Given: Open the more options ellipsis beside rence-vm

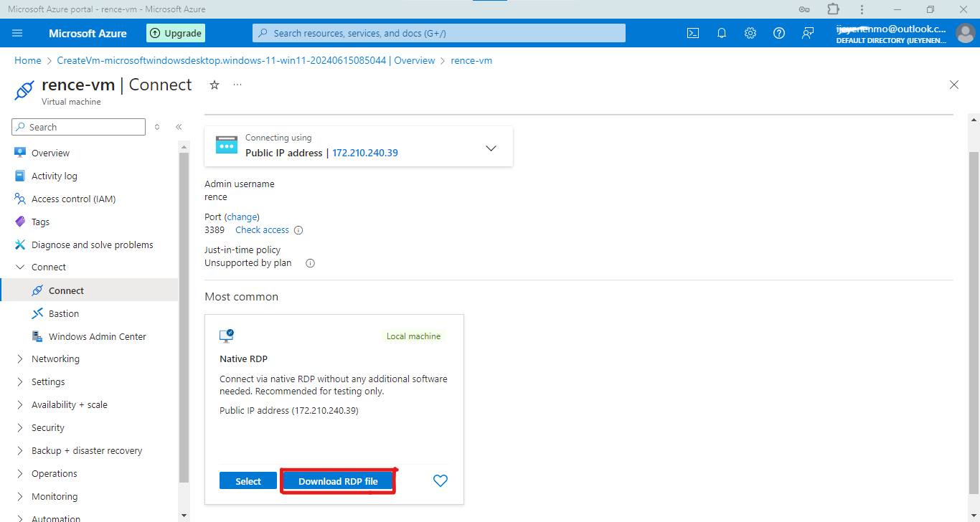Looking at the screenshot, I should tap(237, 85).
